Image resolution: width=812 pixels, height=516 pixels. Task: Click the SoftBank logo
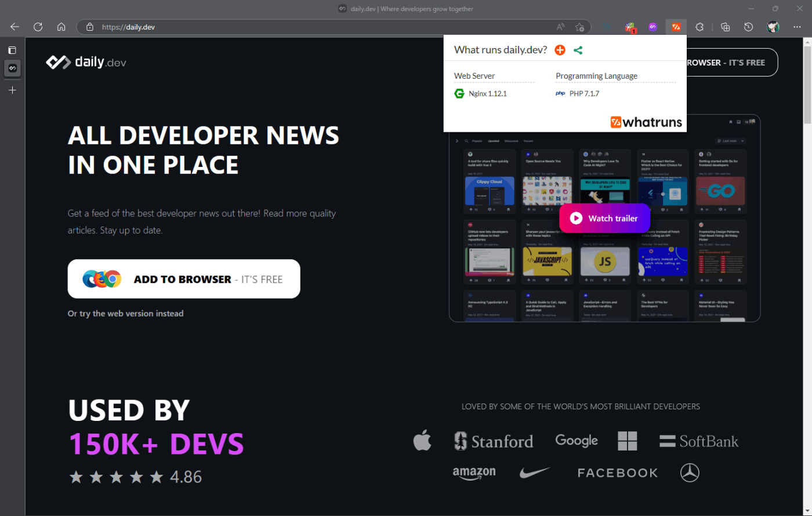(699, 441)
